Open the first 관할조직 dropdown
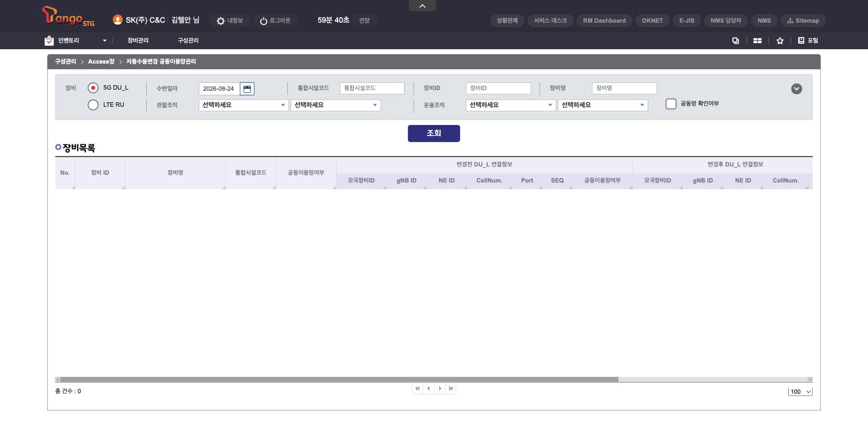Screen dimensions: 868x427 click(x=244, y=105)
